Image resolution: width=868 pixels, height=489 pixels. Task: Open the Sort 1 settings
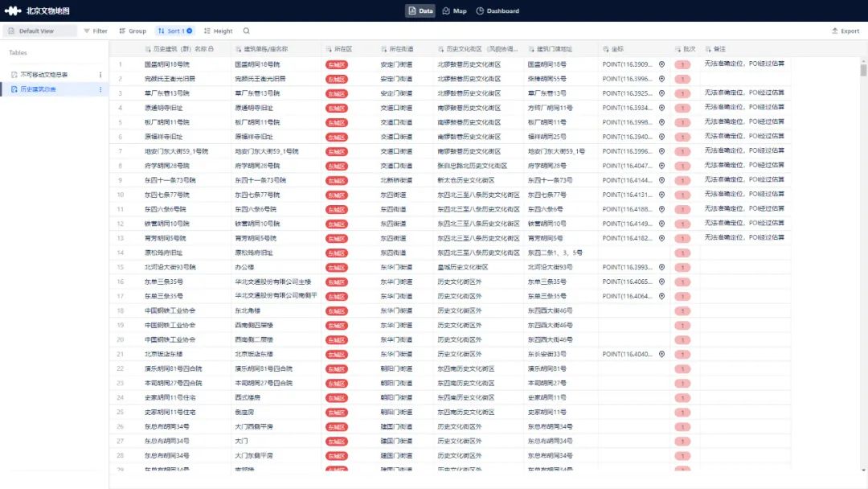point(175,31)
